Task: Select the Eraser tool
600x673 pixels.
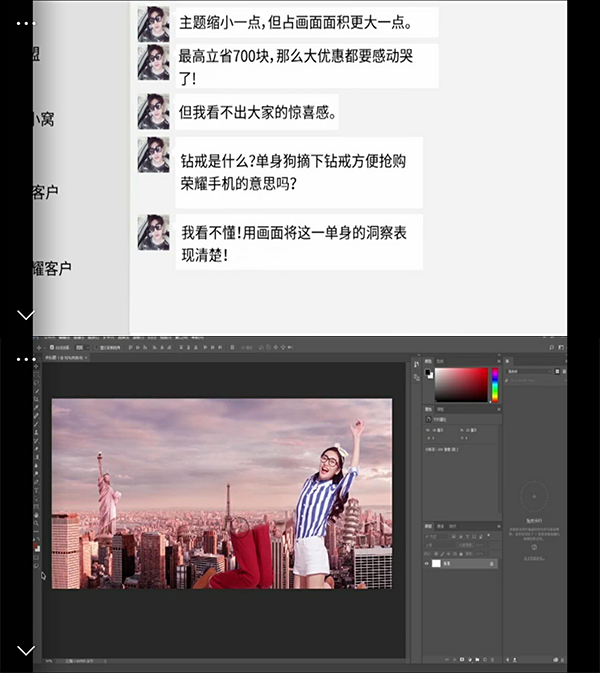Action: tap(36, 449)
